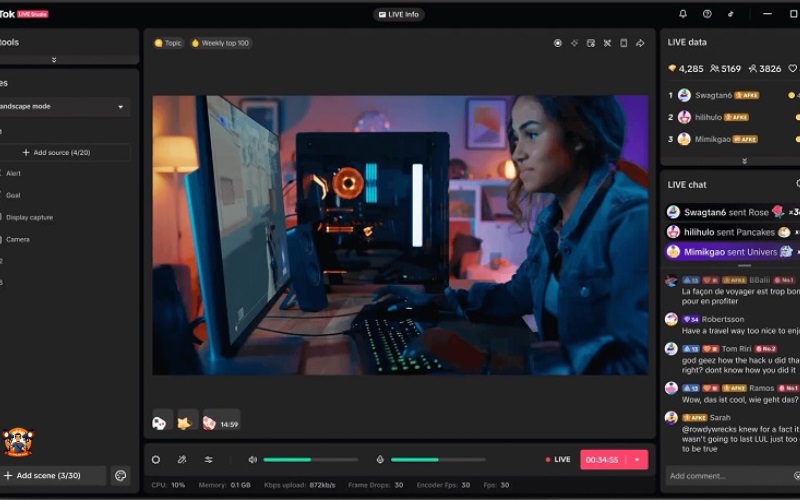Viewport: 800px width, 500px height.
Task: Click Tom Riri's username in chat
Action: tap(736, 349)
